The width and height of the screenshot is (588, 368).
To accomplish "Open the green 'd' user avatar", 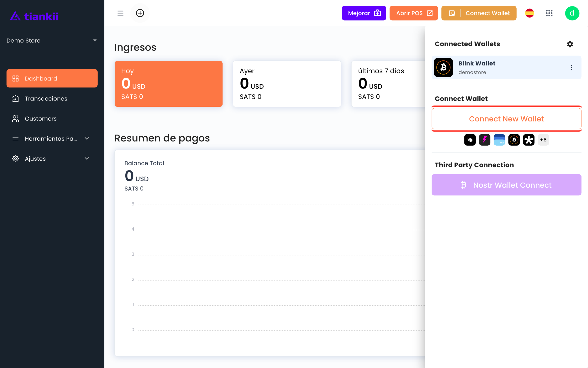I will (572, 13).
